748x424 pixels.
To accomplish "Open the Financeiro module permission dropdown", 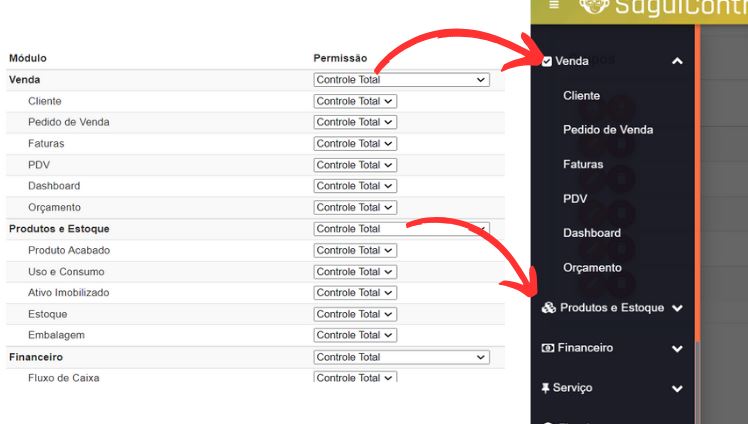I will 401,357.
